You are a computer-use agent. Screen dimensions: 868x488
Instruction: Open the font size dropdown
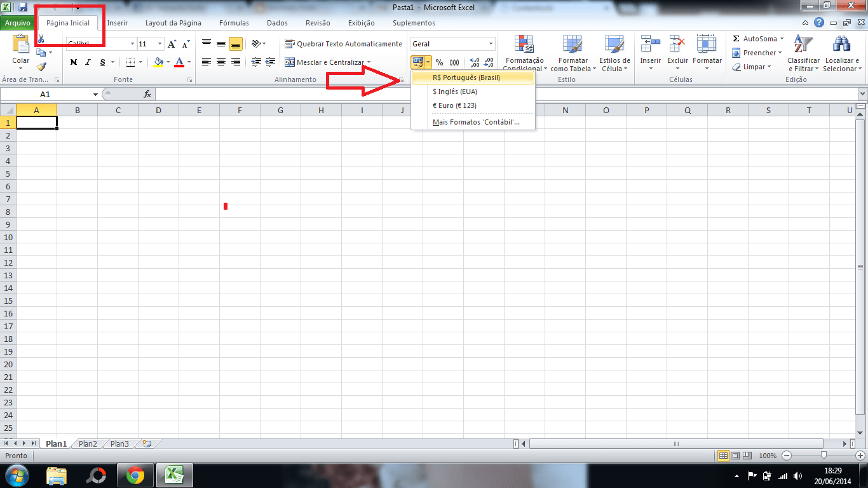tap(159, 44)
